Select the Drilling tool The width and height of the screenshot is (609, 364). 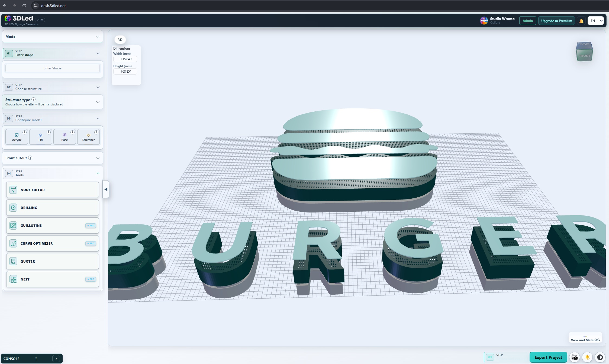pyautogui.click(x=52, y=208)
